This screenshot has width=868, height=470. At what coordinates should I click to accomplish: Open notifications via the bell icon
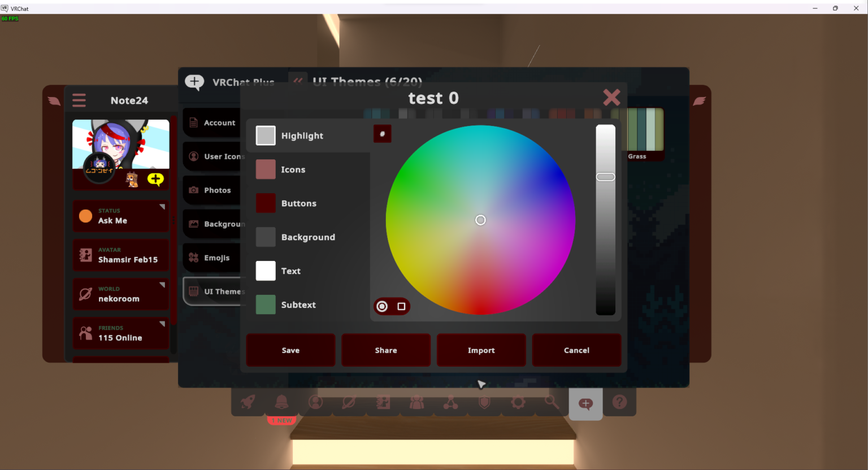pyautogui.click(x=281, y=402)
